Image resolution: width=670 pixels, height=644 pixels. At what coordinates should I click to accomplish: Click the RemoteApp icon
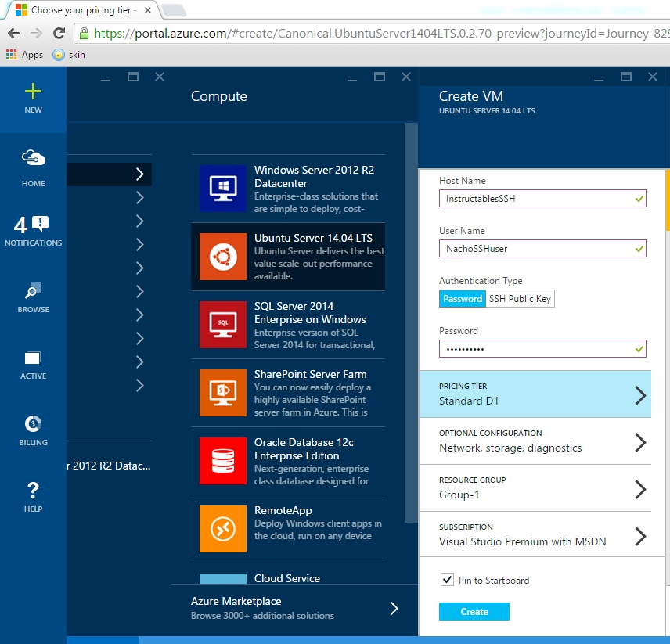coord(224,529)
